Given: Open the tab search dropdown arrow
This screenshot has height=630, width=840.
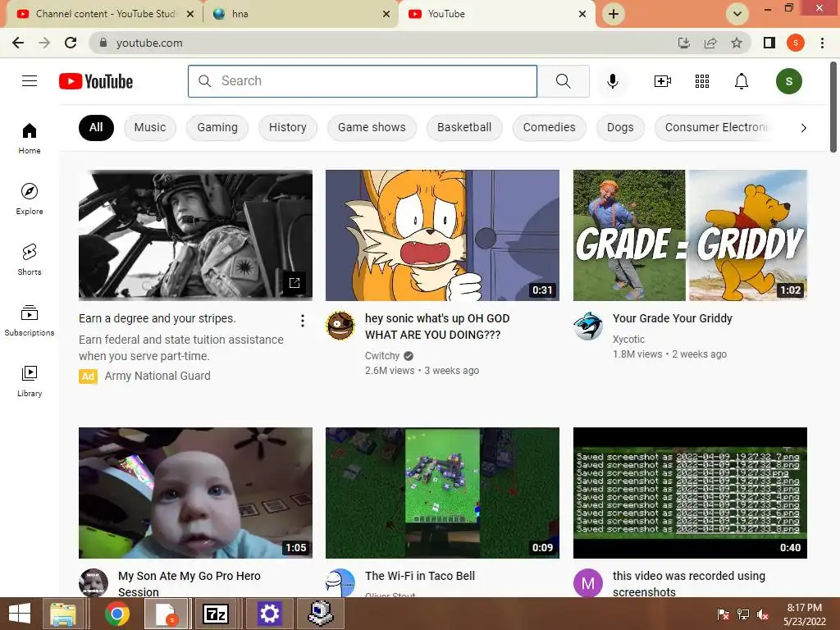Looking at the screenshot, I should [737, 14].
